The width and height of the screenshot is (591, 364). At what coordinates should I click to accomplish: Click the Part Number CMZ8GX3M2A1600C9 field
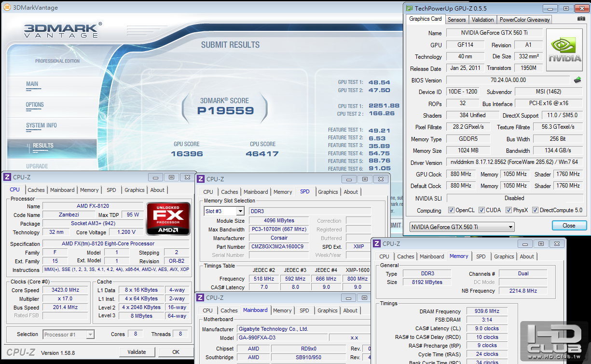click(x=279, y=247)
